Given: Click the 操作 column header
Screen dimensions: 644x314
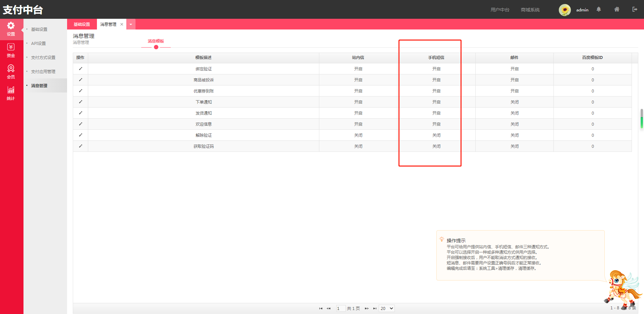Looking at the screenshot, I should (80, 58).
